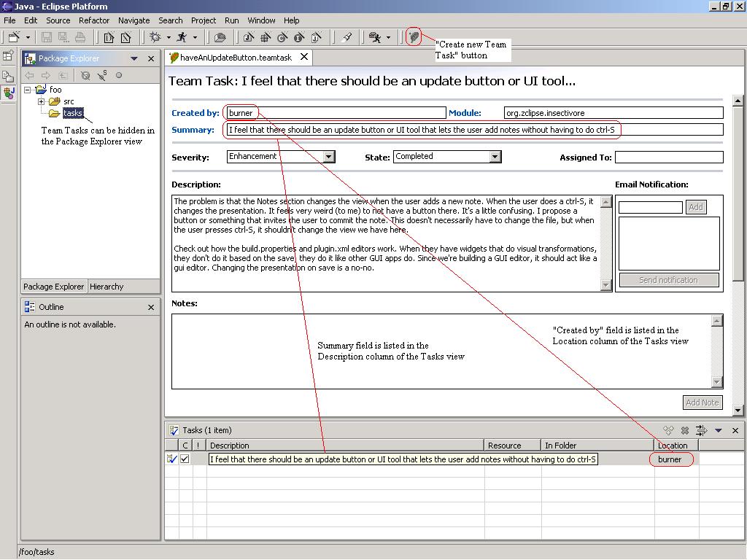
Task: Click the New Java Project icon
Action: point(249,37)
